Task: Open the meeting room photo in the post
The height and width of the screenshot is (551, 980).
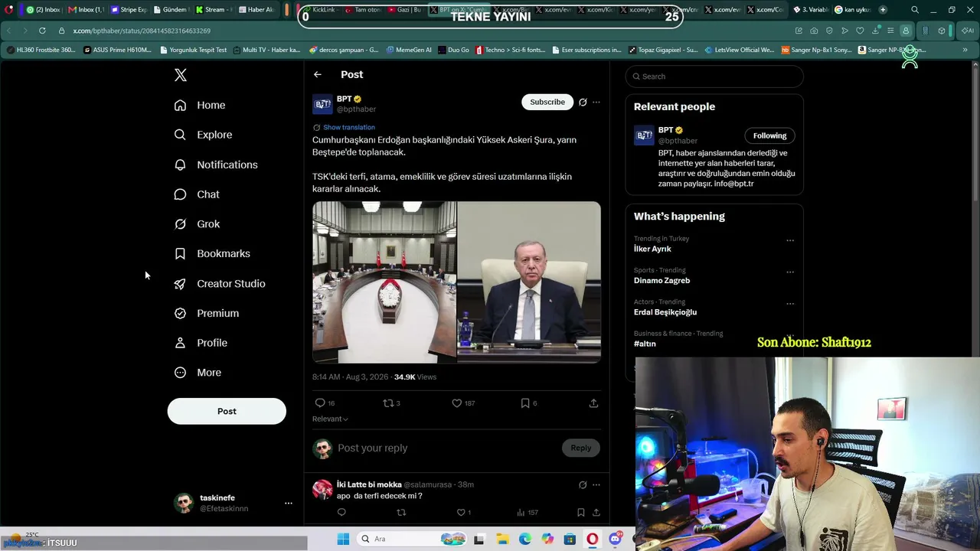Action: pos(384,282)
